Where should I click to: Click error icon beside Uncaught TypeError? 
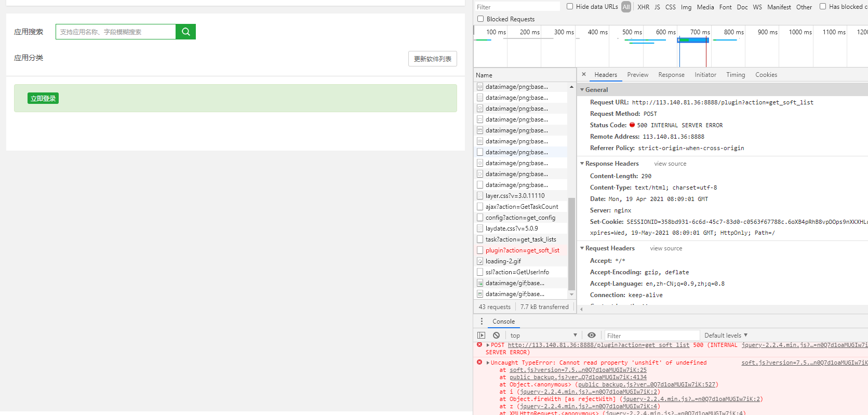[x=479, y=363]
